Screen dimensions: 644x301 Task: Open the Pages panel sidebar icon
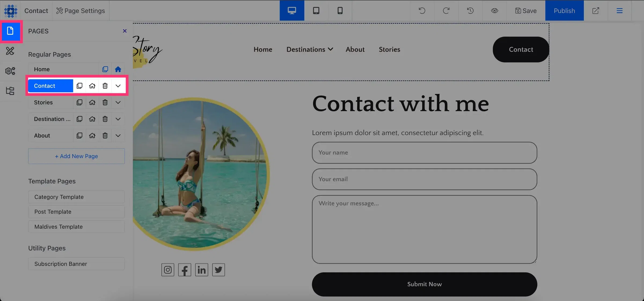click(x=10, y=31)
